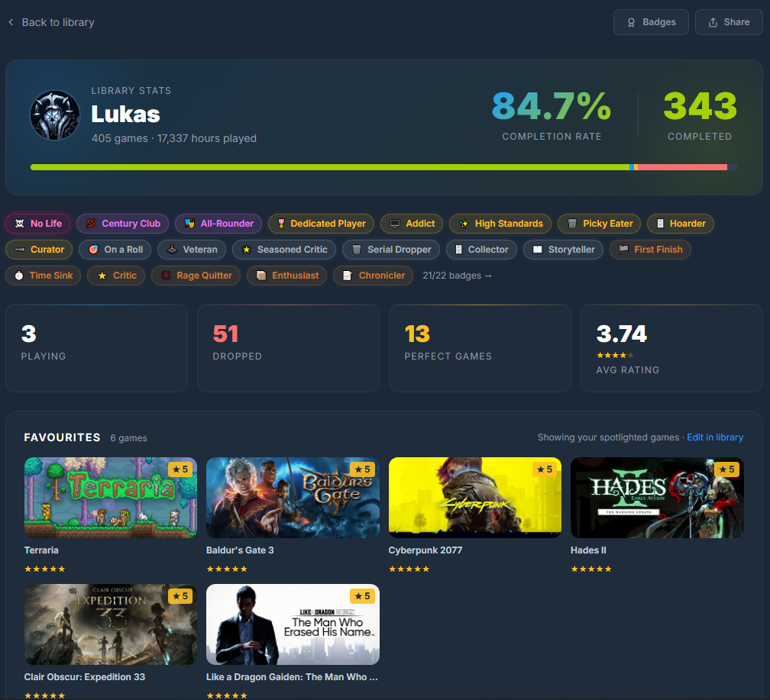Click Back to library

[50, 22]
